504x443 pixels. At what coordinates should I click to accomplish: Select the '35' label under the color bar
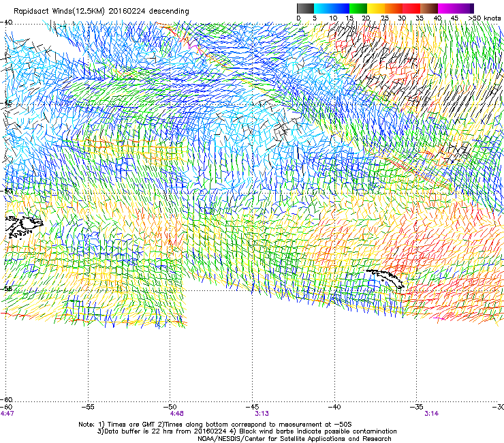click(x=420, y=18)
